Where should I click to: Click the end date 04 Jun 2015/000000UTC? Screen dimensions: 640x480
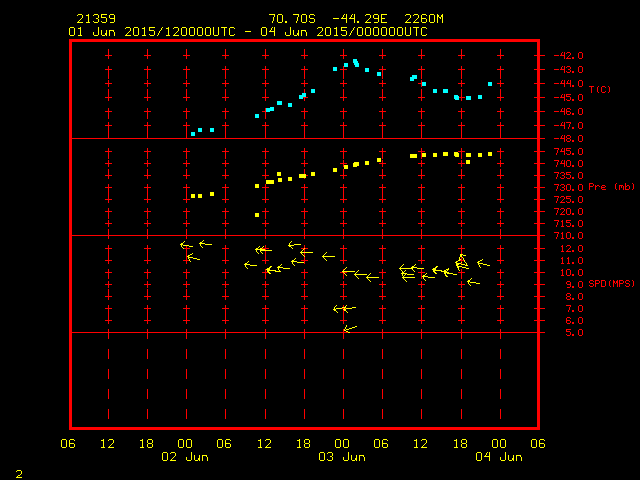click(344, 32)
